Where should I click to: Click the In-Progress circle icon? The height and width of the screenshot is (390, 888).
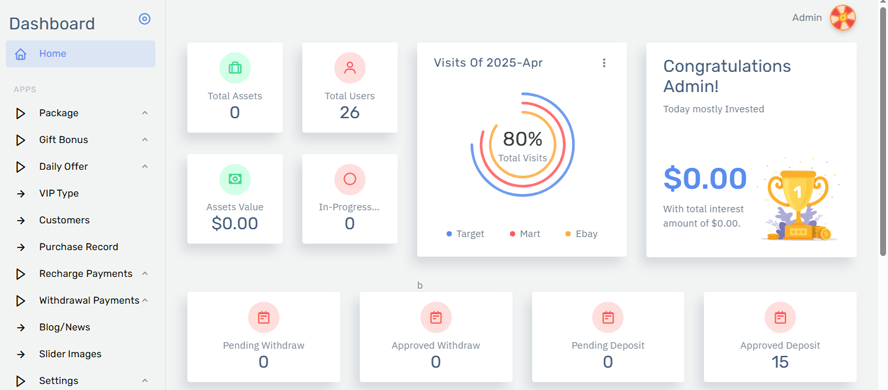pos(349,179)
